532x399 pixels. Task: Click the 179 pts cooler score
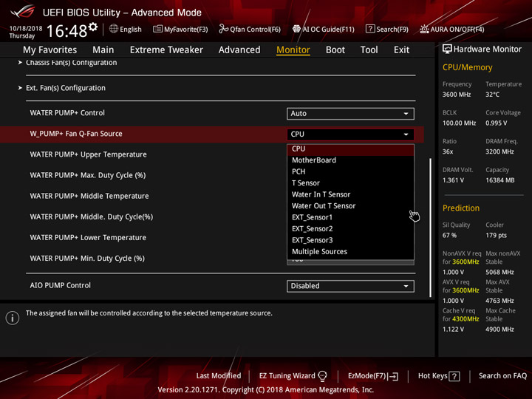point(496,236)
